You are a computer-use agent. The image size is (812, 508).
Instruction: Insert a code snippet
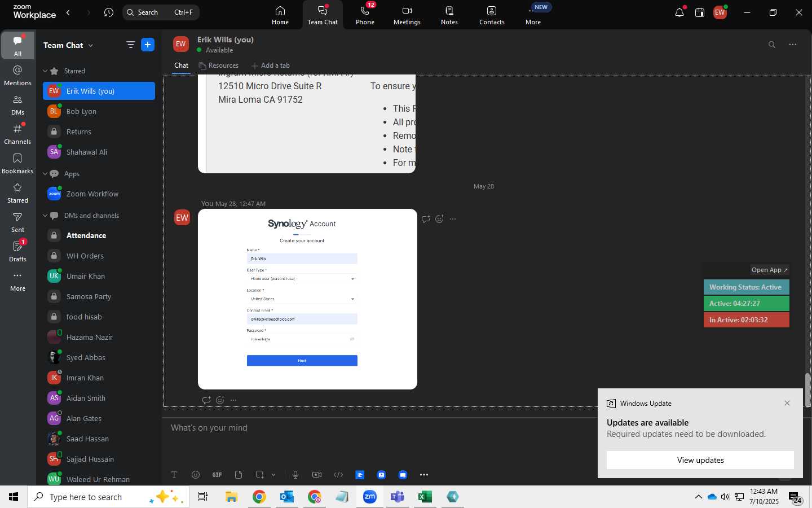[338, 475]
